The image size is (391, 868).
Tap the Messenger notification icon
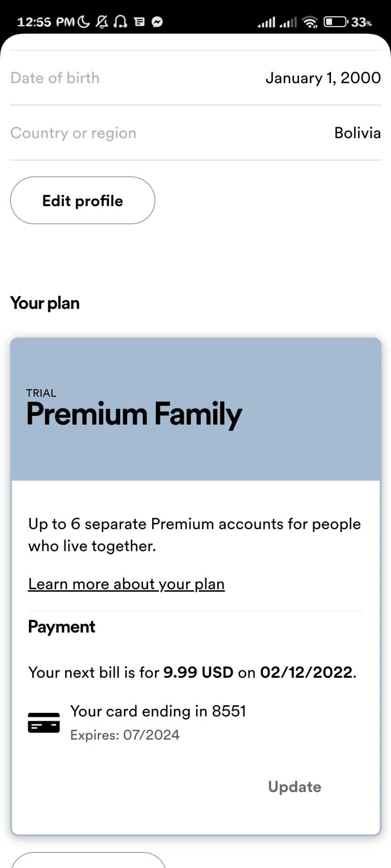tap(157, 22)
